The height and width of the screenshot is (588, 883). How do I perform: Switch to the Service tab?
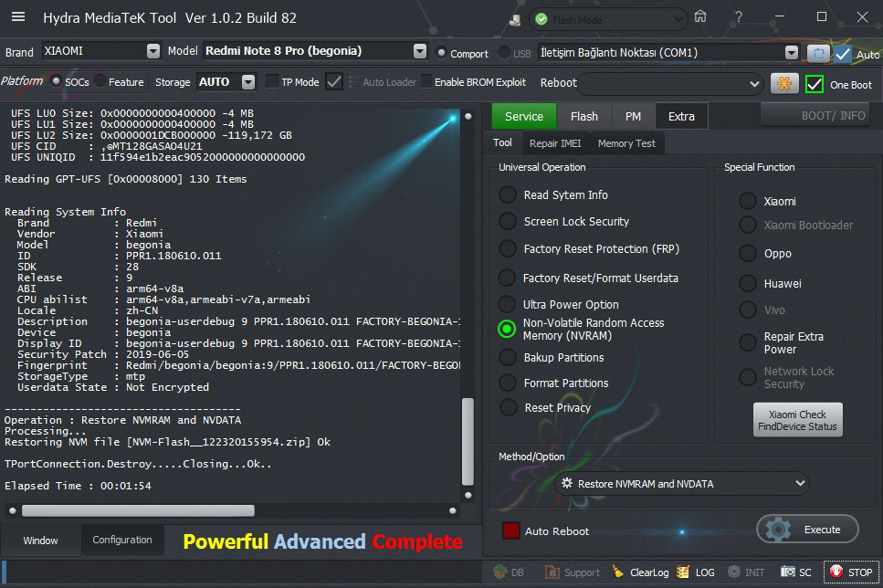[x=524, y=117]
